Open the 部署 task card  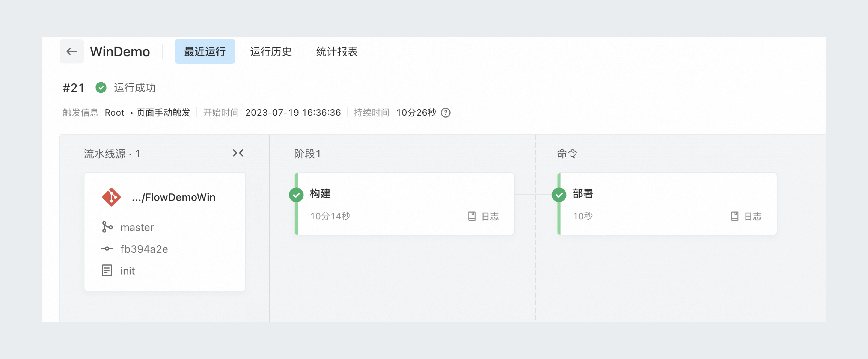pos(667,204)
